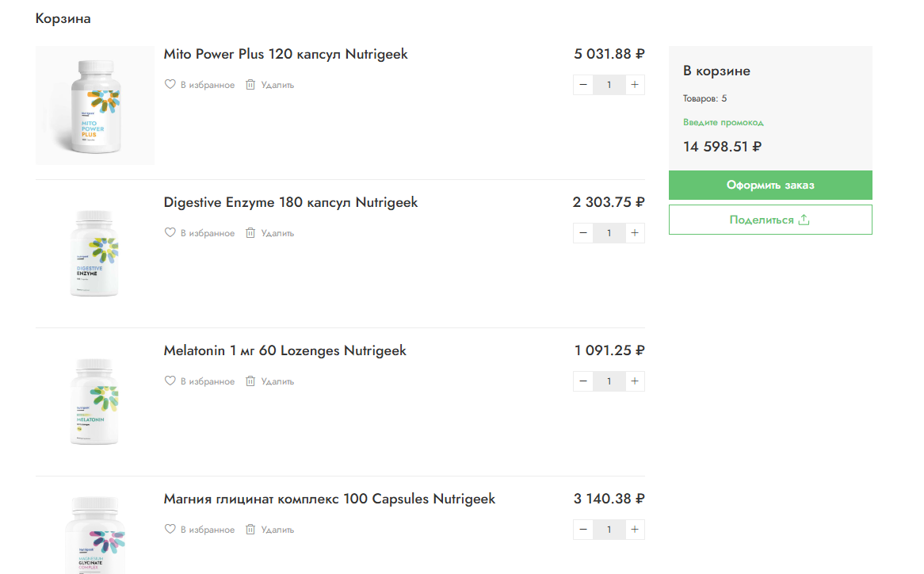Click Digestive Enzyme bottle thumbnail
The image size is (924, 574).
pyautogui.click(x=95, y=254)
